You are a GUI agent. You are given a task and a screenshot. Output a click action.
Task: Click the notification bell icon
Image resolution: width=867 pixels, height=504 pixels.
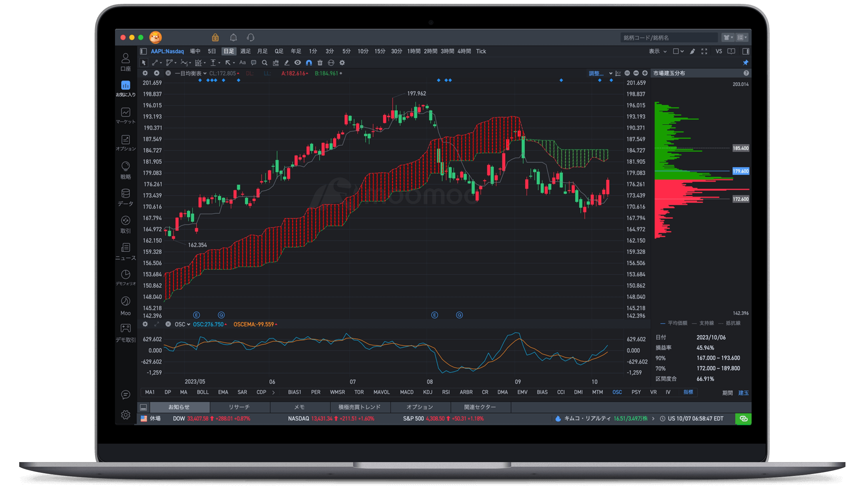[x=233, y=37]
